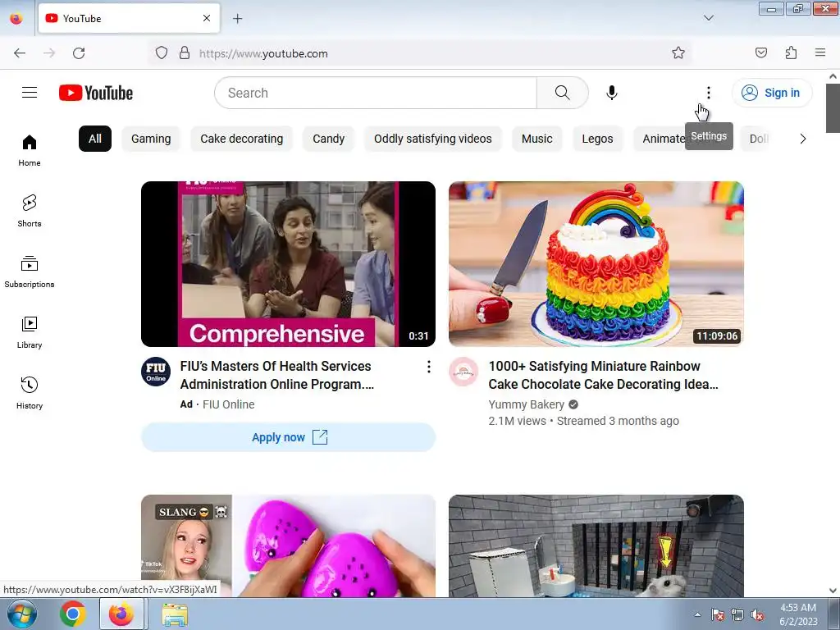
Task: Launch Chrome from the taskbar
Action: pos(73,614)
